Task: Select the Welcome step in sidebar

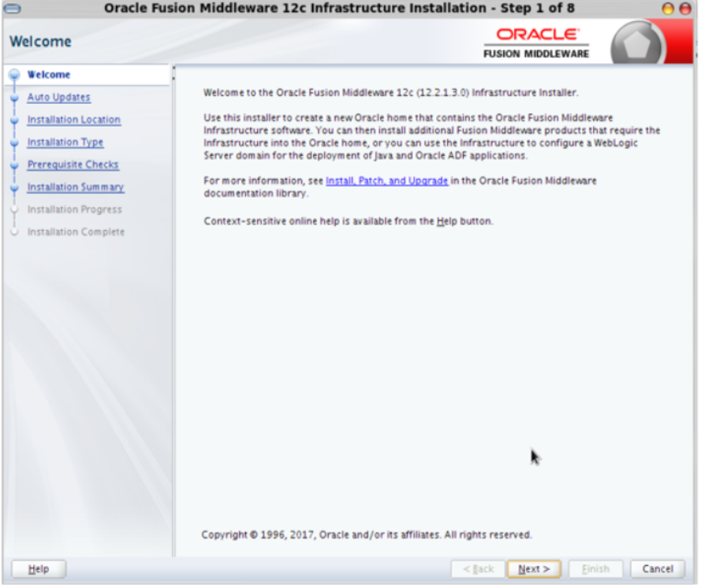Action: pyautogui.click(x=49, y=75)
